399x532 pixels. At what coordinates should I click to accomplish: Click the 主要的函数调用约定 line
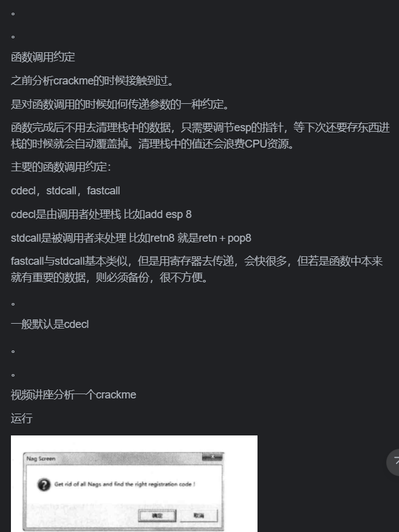coord(61,167)
